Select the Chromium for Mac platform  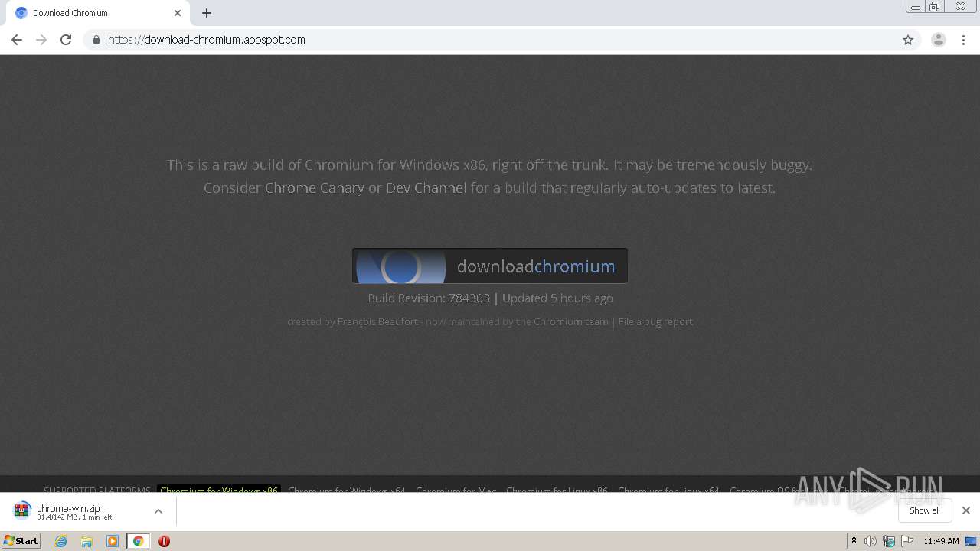coord(456,490)
